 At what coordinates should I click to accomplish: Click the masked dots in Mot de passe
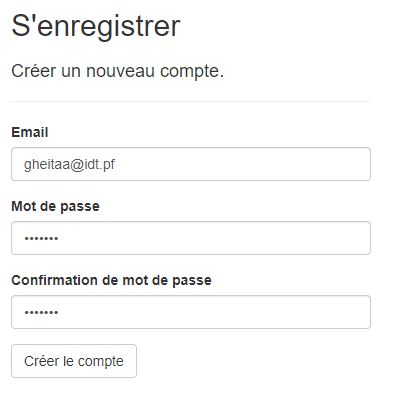[41, 239]
